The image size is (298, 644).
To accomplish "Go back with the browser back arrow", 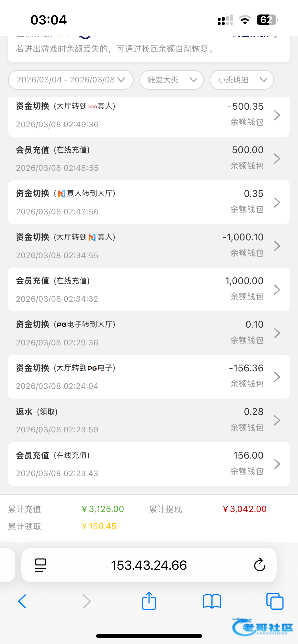I will click(x=22, y=601).
